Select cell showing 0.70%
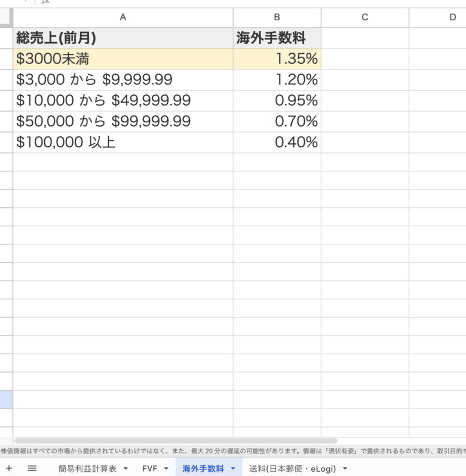The image size is (466, 476). coord(277,121)
